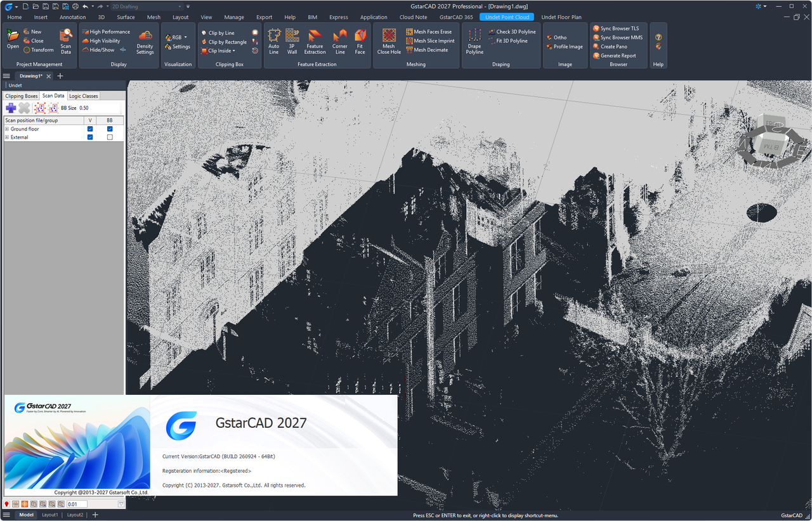
Task: Toggle the Ortho image option
Action: coord(556,37)
